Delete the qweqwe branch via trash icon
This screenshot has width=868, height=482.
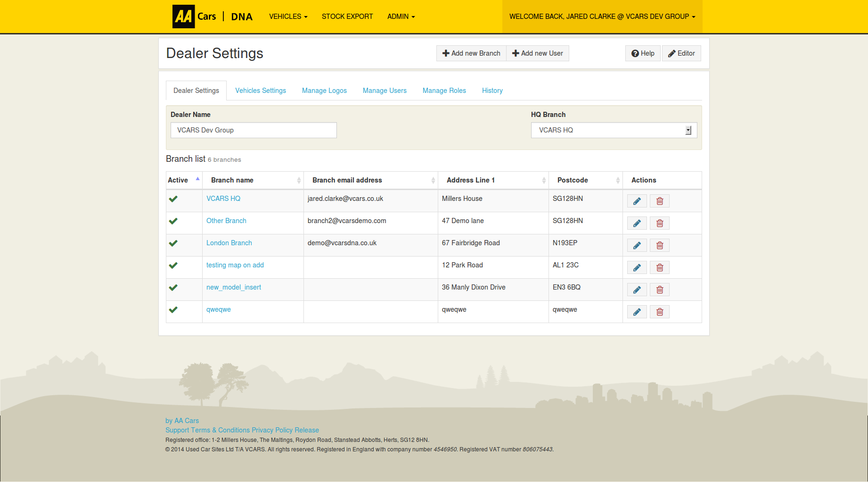(x=659, y=311)
